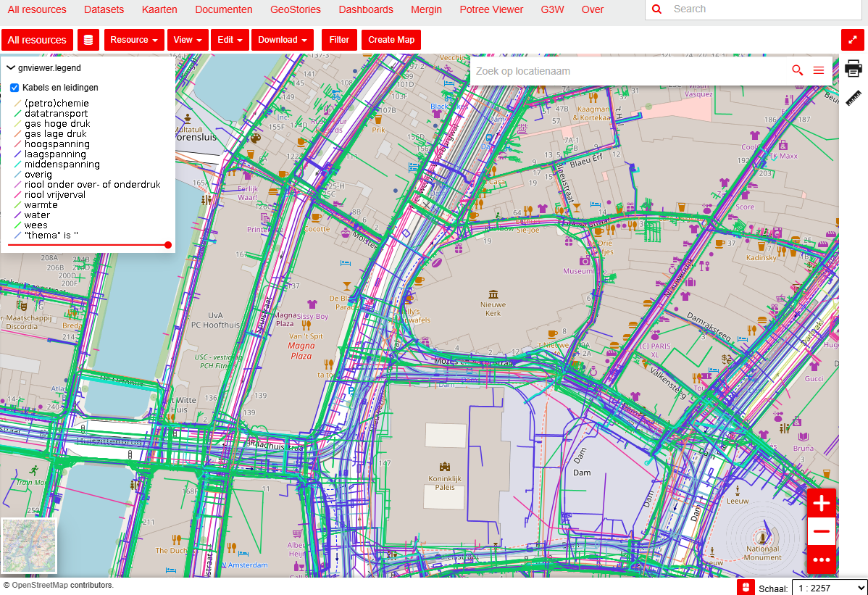This screenshot has width=868, height=595.
Task: Click the location search magnifier icon
Action: click(x=797, y=70)
